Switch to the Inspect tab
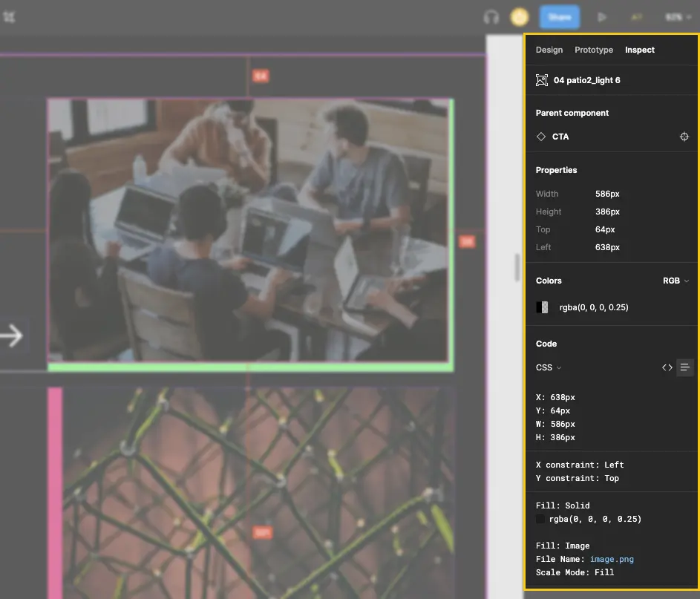 (639, 50)
